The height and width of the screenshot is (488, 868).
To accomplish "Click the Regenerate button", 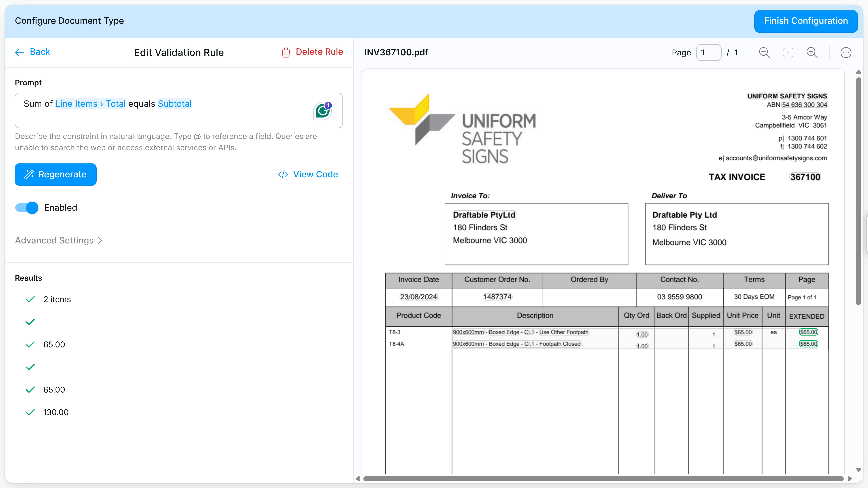I will pos(56,174).
